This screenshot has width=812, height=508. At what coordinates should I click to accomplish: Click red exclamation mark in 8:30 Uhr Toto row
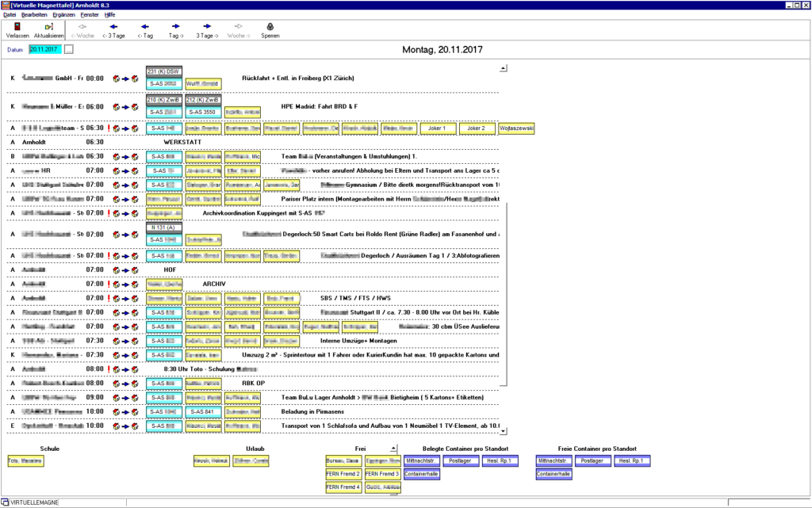pyautogui.click(x=109, y=369)
